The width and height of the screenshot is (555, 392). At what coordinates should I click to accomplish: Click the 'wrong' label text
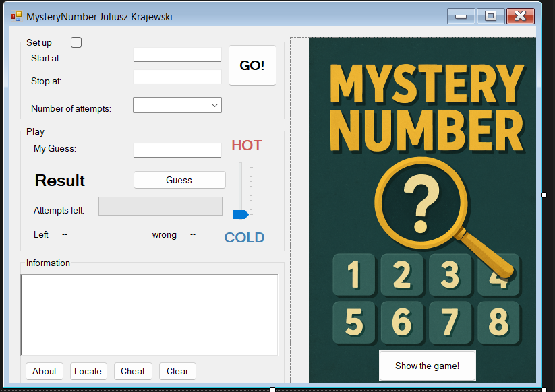tap(165, 234)
